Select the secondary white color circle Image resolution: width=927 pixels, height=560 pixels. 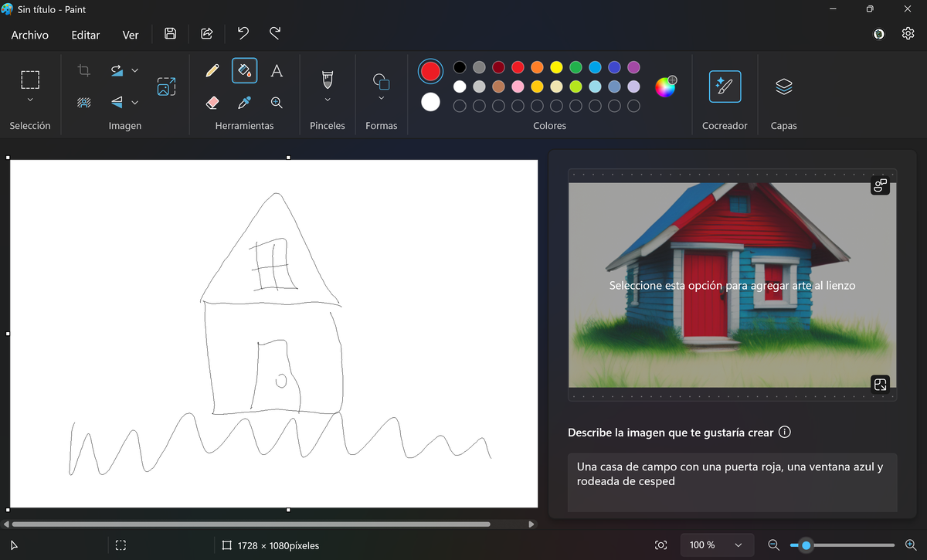click(x=430, y=102)
